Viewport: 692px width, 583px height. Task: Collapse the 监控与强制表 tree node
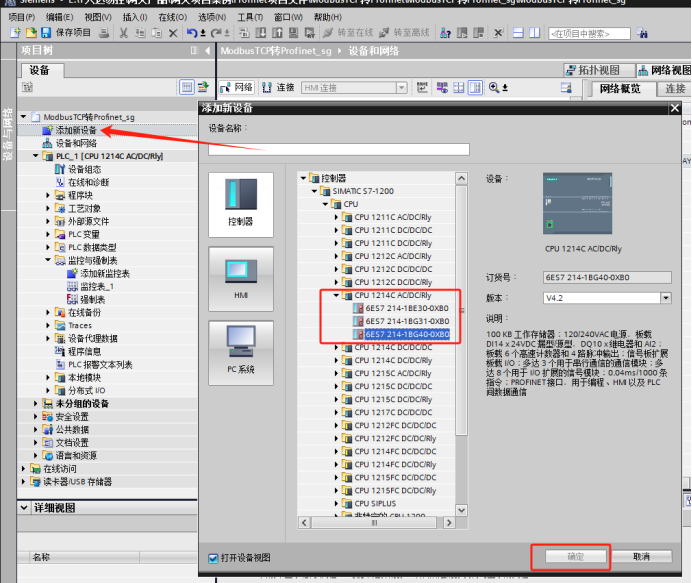48,260
